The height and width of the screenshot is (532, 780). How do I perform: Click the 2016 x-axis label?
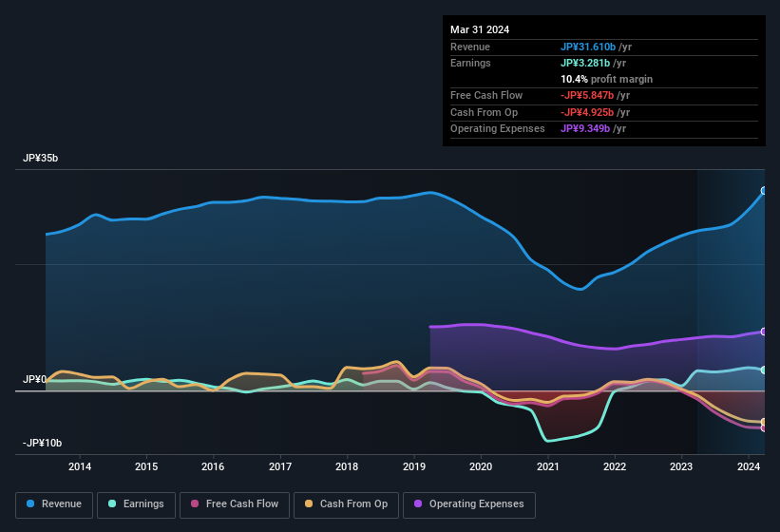click(213, 466)
